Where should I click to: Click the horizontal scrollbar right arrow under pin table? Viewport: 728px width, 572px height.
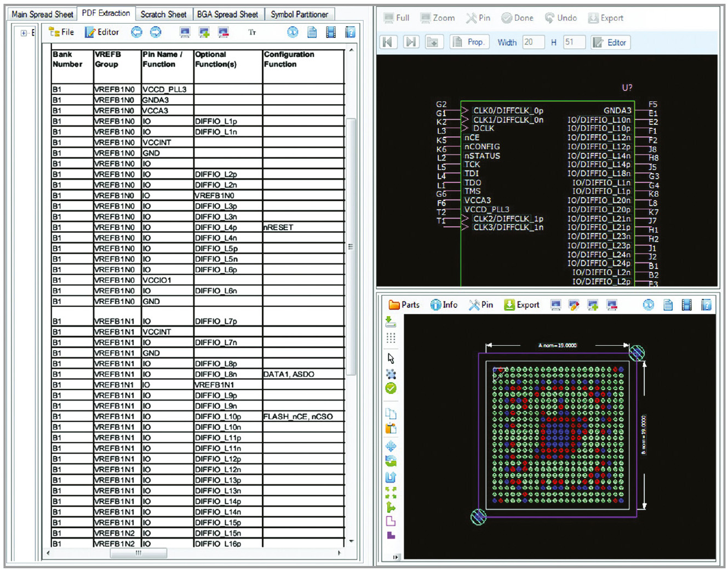coord(340,553)
